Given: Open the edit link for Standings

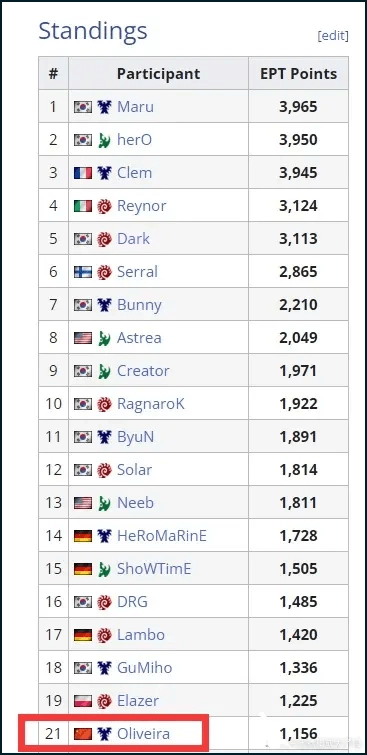Looking at the screenshot, I should pyautogui.click(x=333, y=36).
